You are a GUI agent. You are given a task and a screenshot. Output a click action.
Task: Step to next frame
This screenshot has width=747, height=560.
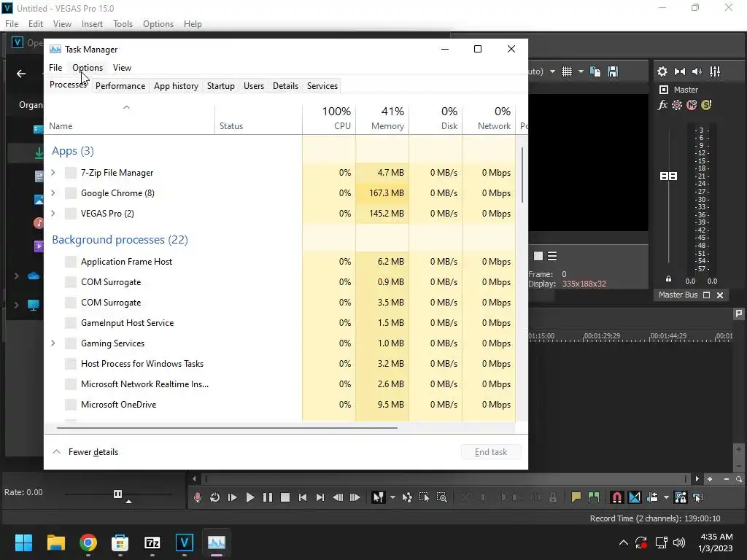[355, 497]
